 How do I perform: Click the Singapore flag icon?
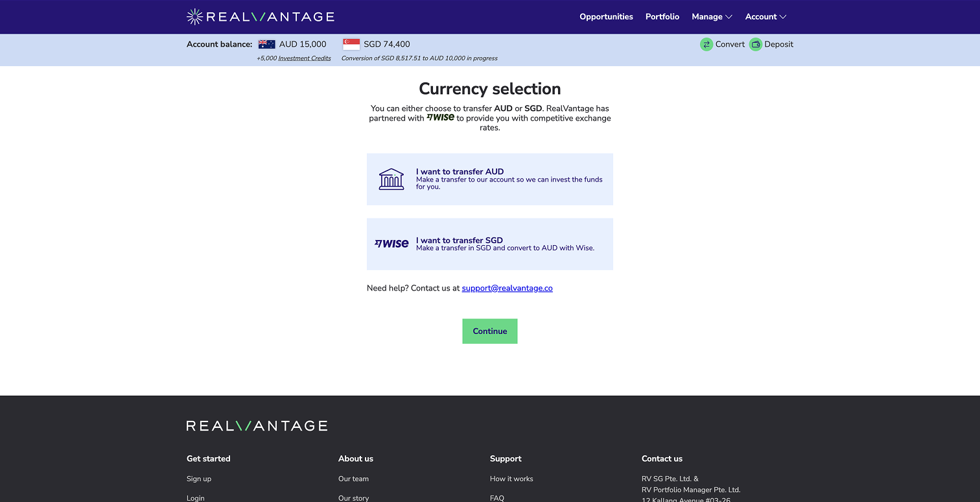point(351,45)
